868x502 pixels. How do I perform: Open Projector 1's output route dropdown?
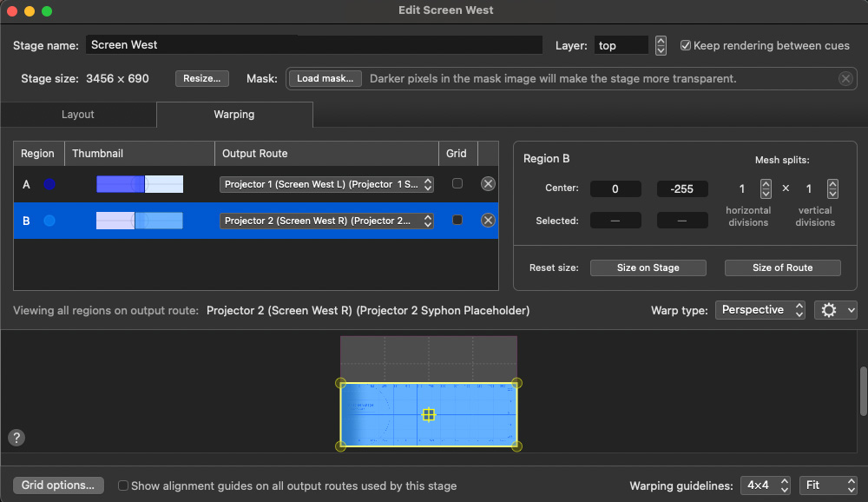pyautogui.click(x=326, y=183)
